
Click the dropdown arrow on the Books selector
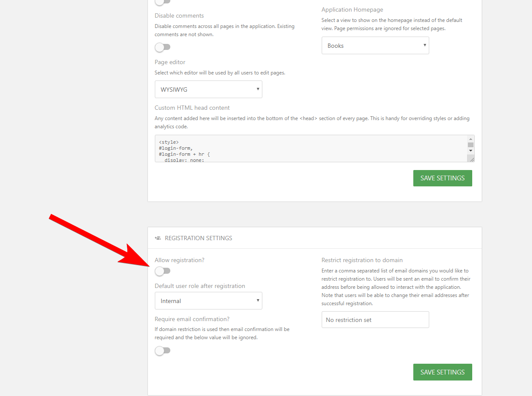click(x=424, y=45)
